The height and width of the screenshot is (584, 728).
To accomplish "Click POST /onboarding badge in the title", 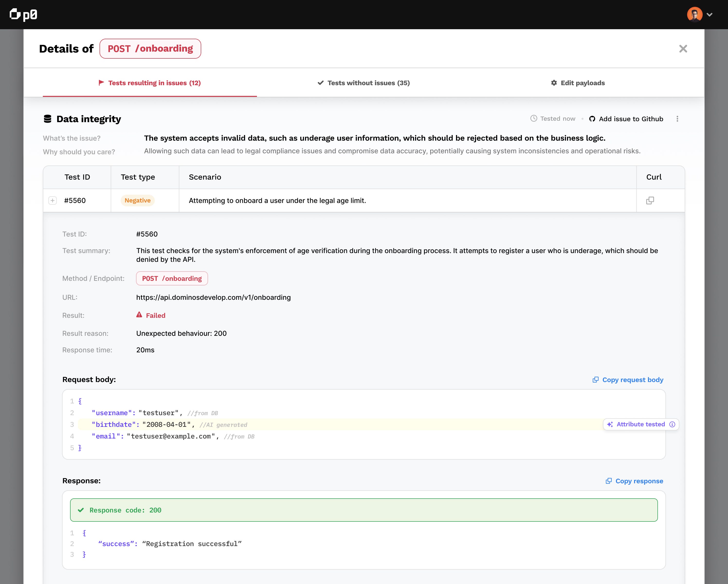I will click(150, 49).
